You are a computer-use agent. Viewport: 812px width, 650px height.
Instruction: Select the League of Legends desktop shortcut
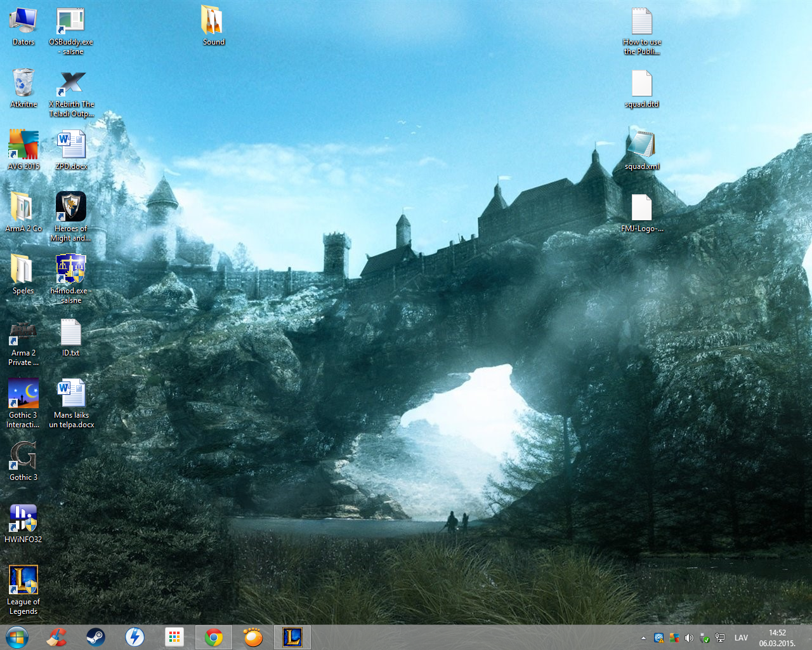[x=23, y=590]
